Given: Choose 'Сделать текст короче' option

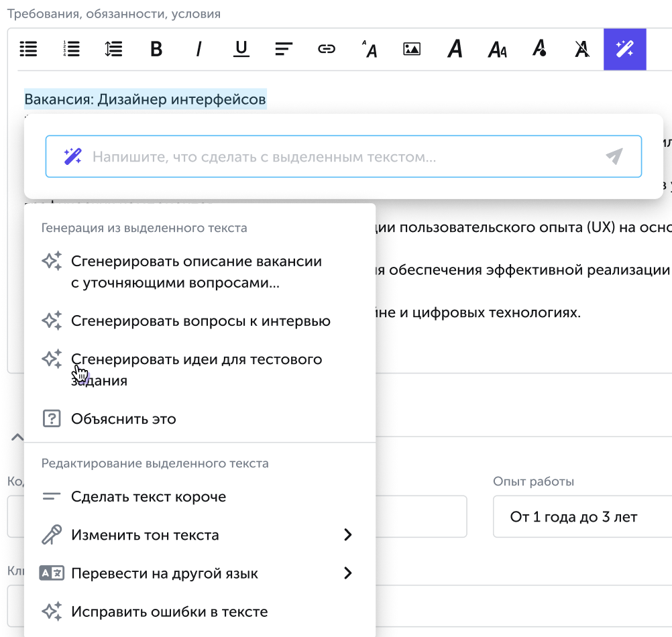Looking at the screenshot, I should 148,497.
